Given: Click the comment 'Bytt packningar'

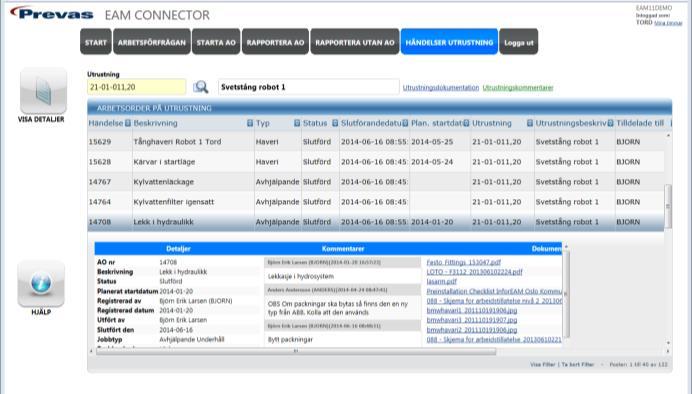Looking at the screenshot, I should point(290,339).
